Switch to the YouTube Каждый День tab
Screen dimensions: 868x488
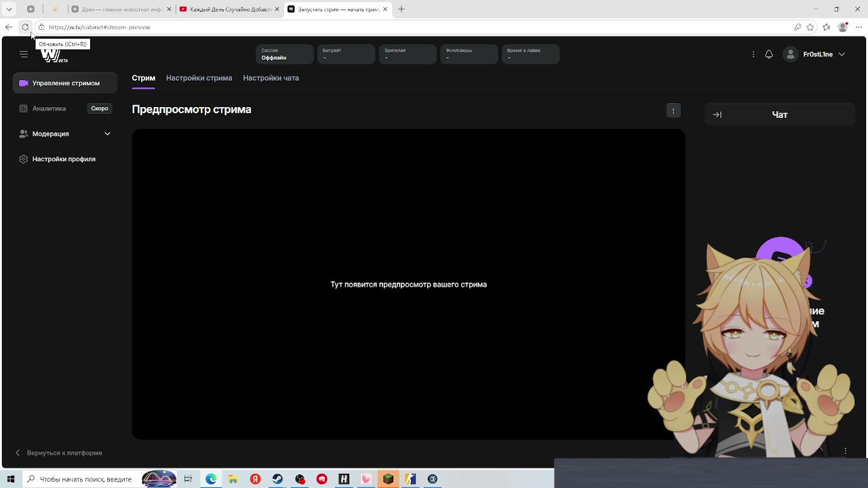pyautogui.click(x=229, y=9)
